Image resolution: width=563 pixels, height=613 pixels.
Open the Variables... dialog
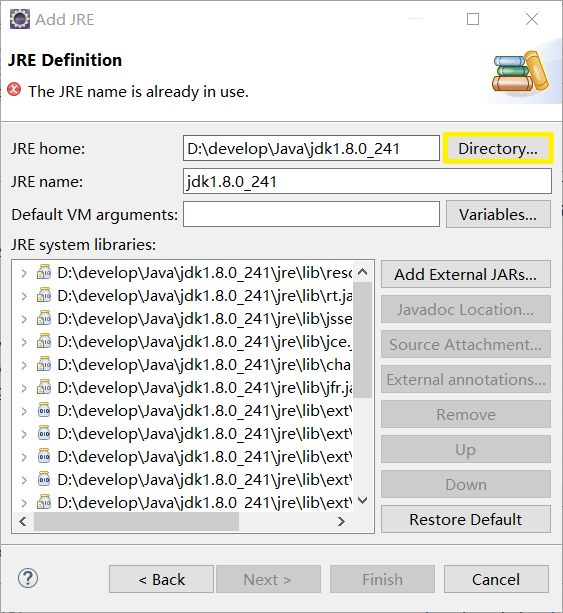tap(498, 214)
